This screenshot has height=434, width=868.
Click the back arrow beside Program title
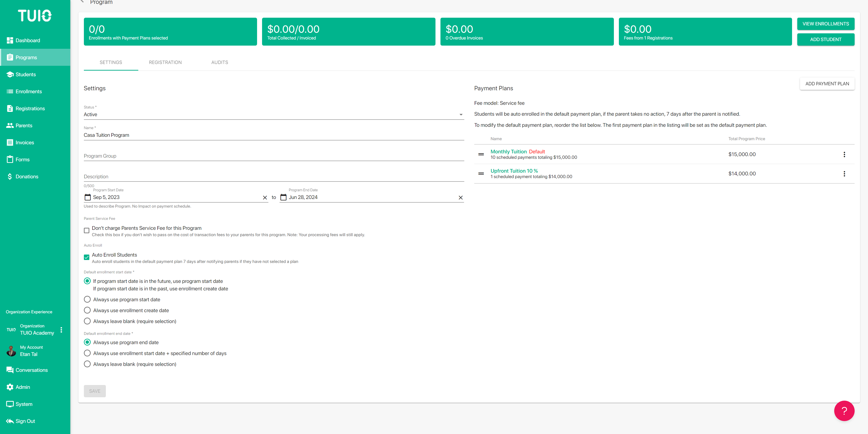point(82,2)
